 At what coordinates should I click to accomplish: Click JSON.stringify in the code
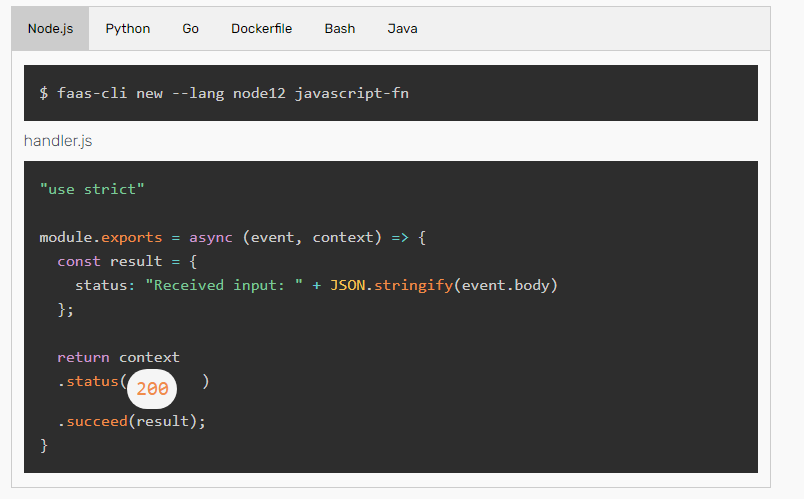391,285
